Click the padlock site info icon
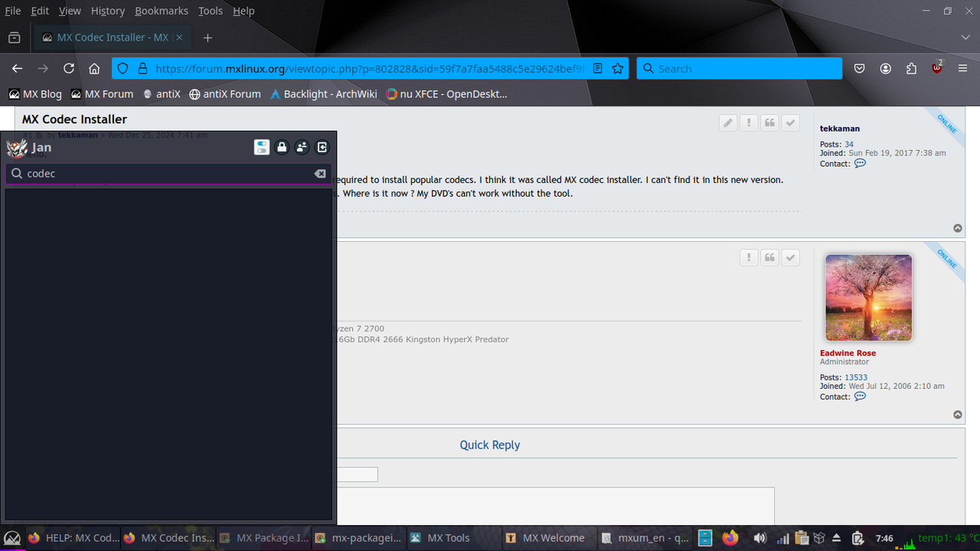 142,68
